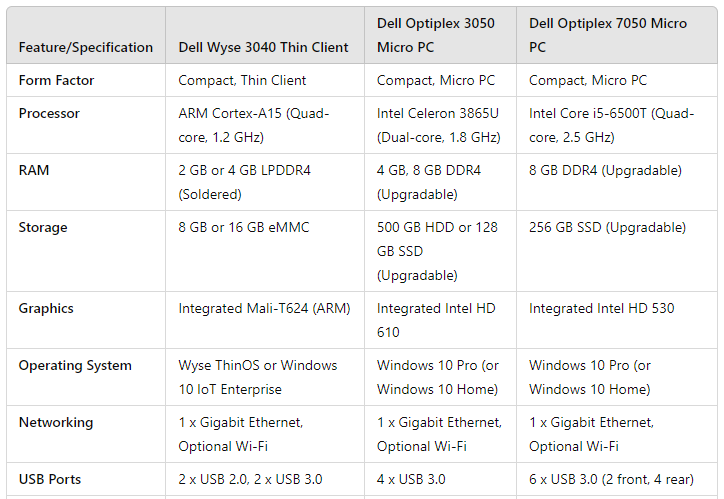Select the Intel Celeron 3865U cell
This screenshot has width=724, height=499.
438,125
